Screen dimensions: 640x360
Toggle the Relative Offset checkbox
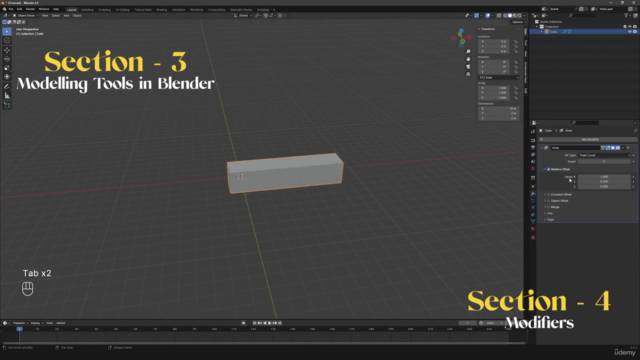pyautogui.click(x=548, y=169)
